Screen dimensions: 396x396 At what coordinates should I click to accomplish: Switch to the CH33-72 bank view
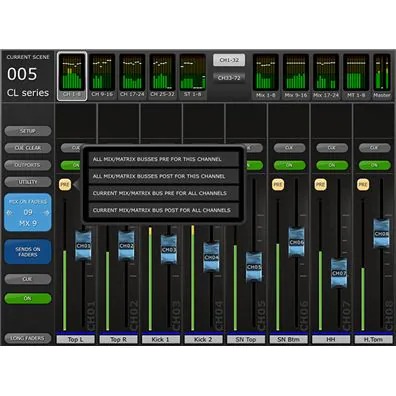[x=229, y=78]
